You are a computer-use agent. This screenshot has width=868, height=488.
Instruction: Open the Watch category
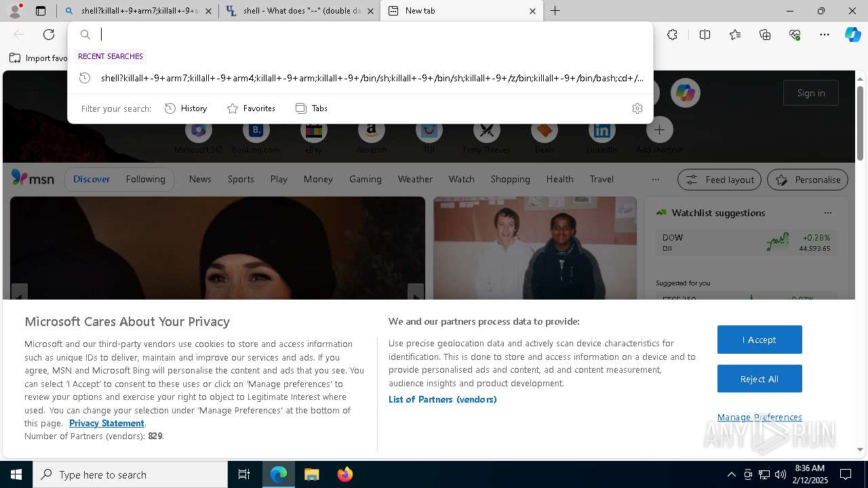(462, 179)
